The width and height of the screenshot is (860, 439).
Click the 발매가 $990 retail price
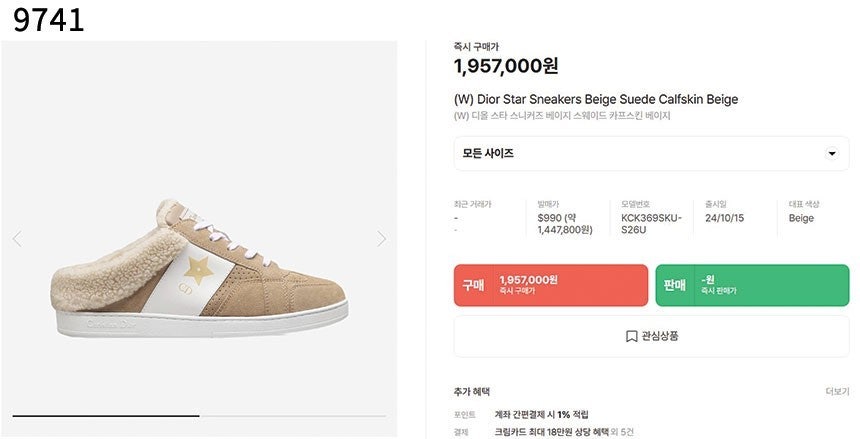pyautogui.click(x=565, y=224)
